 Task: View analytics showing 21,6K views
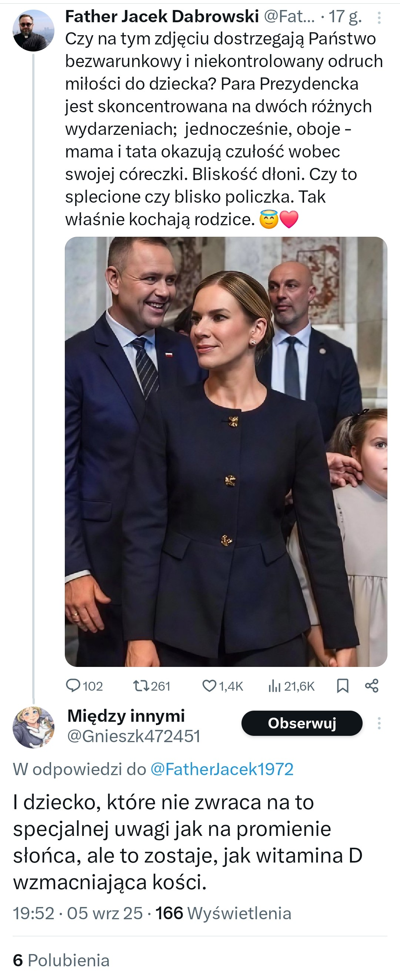pos(274,685)
